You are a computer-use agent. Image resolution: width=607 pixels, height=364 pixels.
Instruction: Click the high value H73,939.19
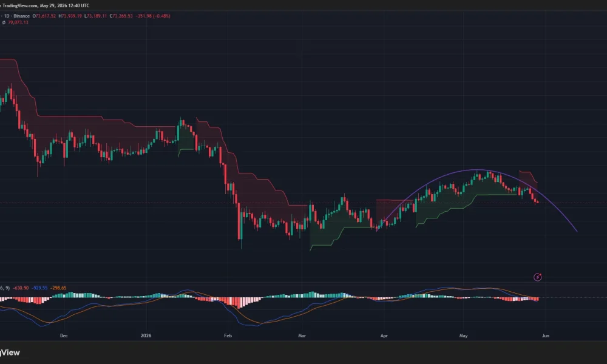coord(70,16)
